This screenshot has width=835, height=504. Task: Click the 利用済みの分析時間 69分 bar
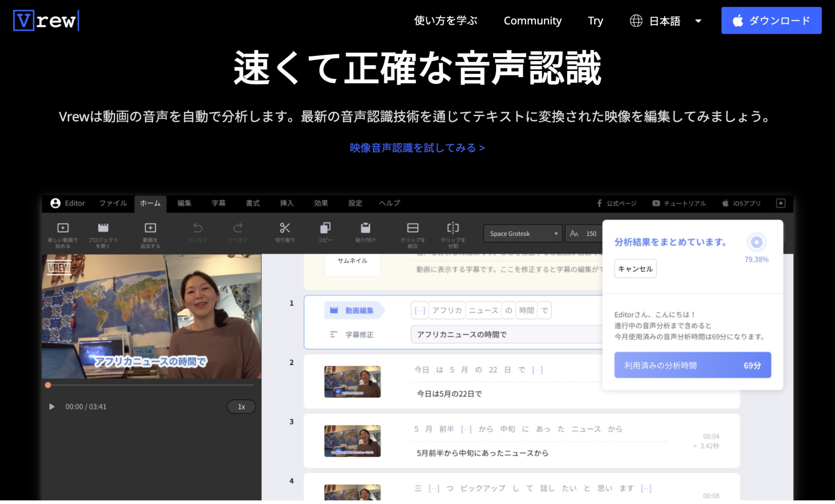tap(693, 365)
